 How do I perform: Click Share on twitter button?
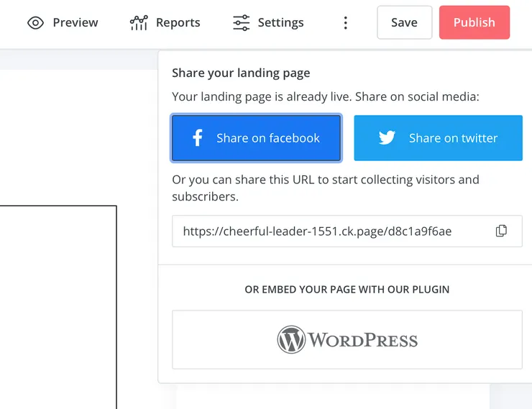[x=438, y=138]
